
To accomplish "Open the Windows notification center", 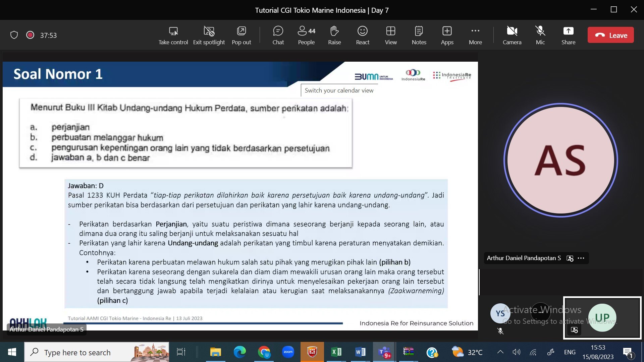I will click(628, 352).
